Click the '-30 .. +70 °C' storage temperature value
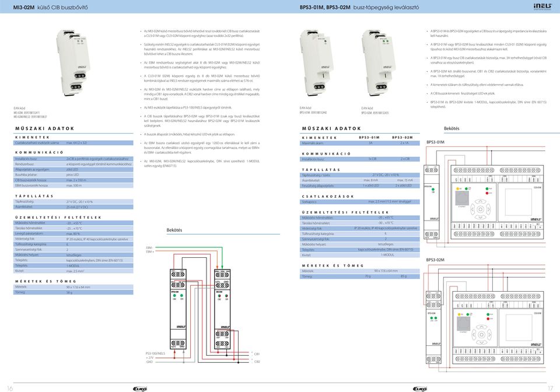The height and width of the screenshot is (392, 560). tap(386, 223)
